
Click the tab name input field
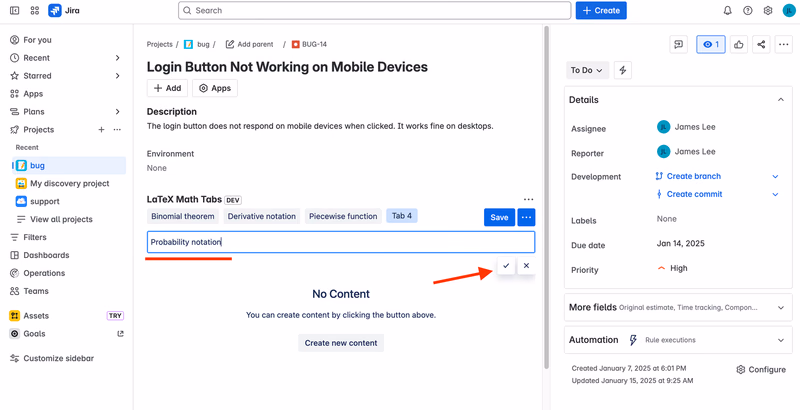pos(341,242)
